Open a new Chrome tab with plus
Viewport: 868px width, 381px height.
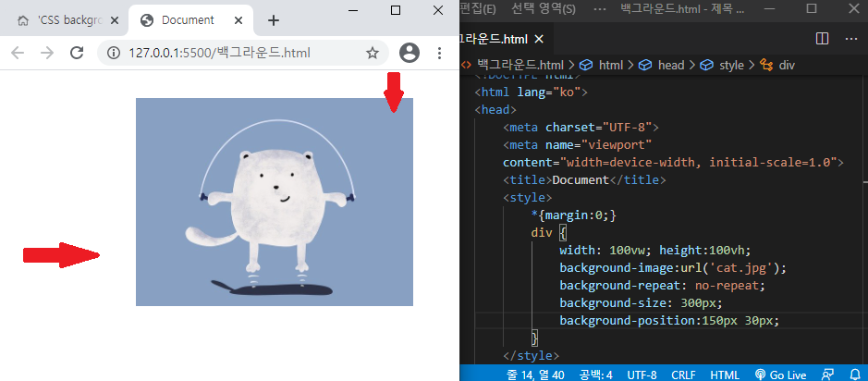point(274,20)
